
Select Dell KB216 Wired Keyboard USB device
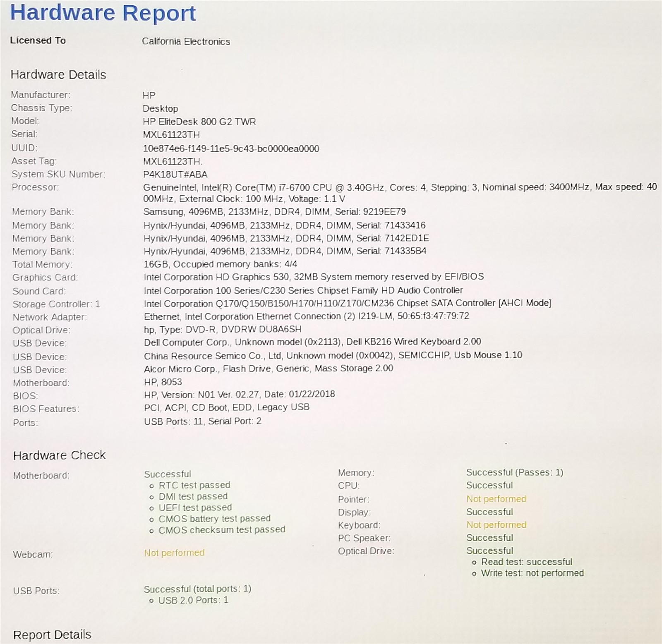(312, 342)
